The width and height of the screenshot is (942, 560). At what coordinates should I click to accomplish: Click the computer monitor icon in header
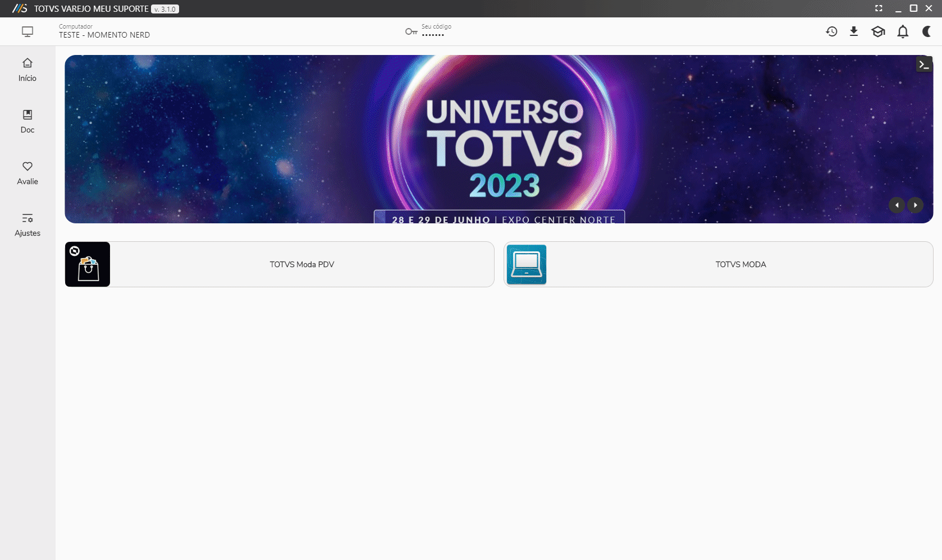(x=28, y=31)
